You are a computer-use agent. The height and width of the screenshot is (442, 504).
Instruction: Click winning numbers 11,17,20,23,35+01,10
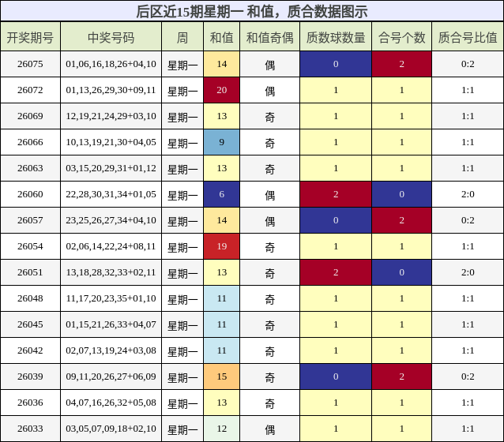point(111,298)
